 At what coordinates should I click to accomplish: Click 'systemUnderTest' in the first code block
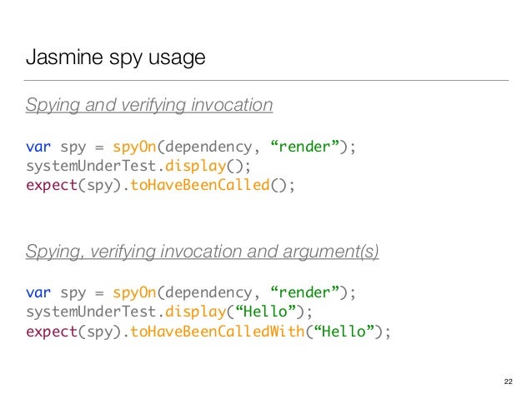pos(91,166)
